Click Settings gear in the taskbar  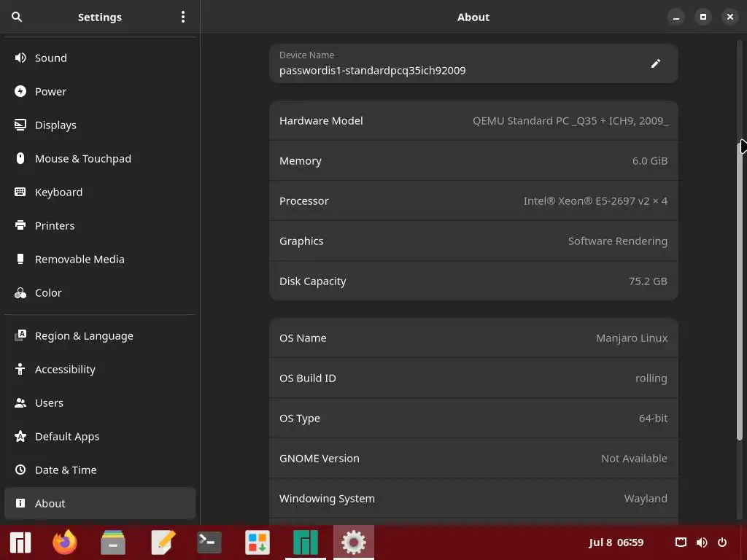[354, 542]
